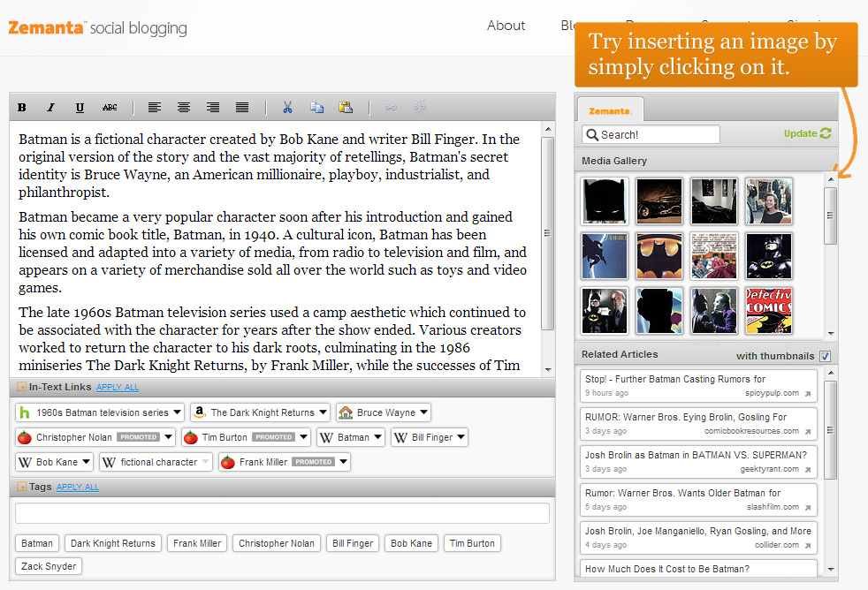Screen dimensions: 868x590
Task: Paste from clipboard icon
Action: [x=346, y=107]
